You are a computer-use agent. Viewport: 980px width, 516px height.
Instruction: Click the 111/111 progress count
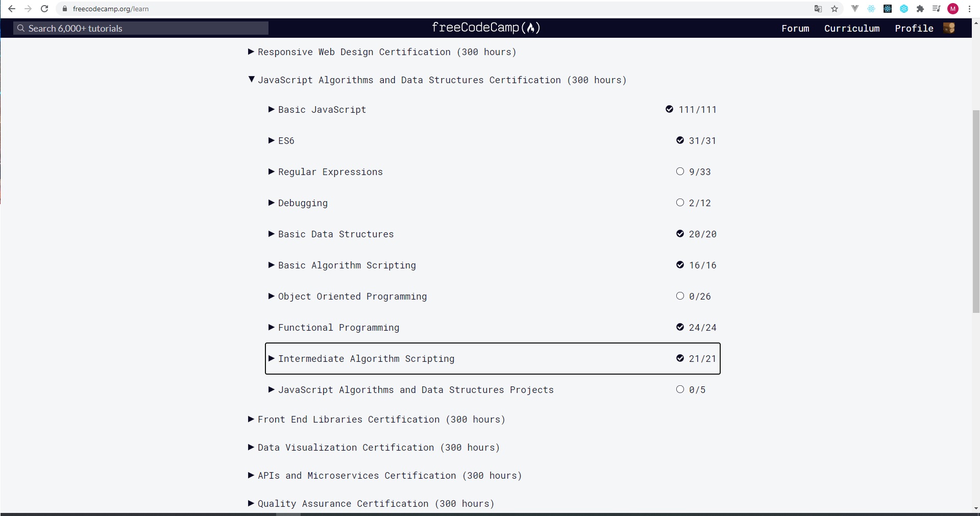697,110
